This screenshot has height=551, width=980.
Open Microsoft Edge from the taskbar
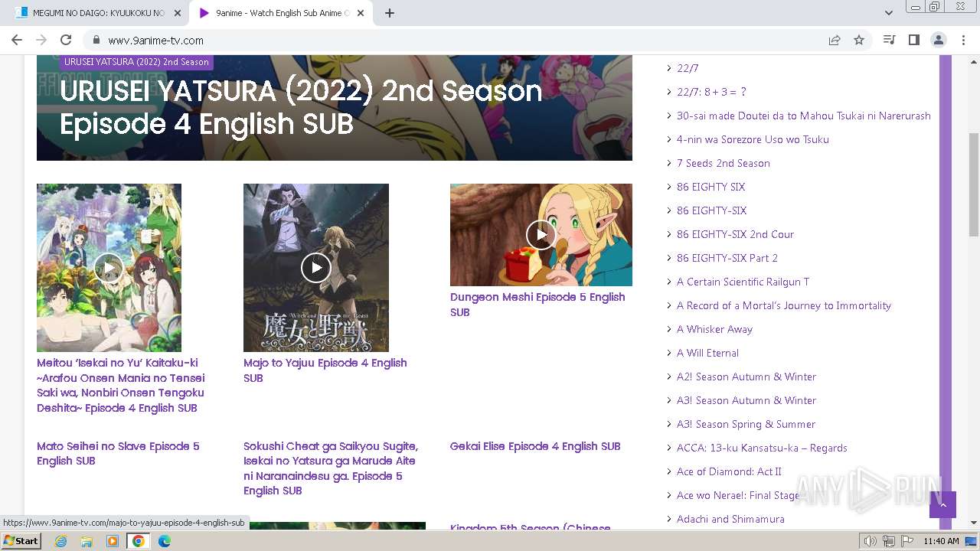click(x=165, y=541)
